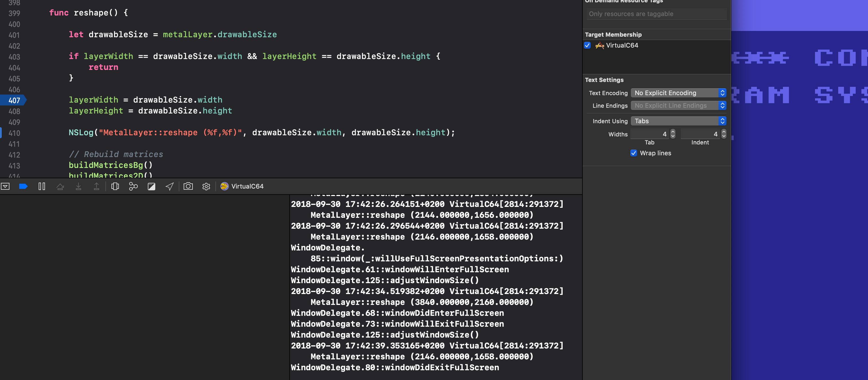Uncheck VirtualC64 target membership
This screenshot has height=380, width=868.
[x=587, y=45]
